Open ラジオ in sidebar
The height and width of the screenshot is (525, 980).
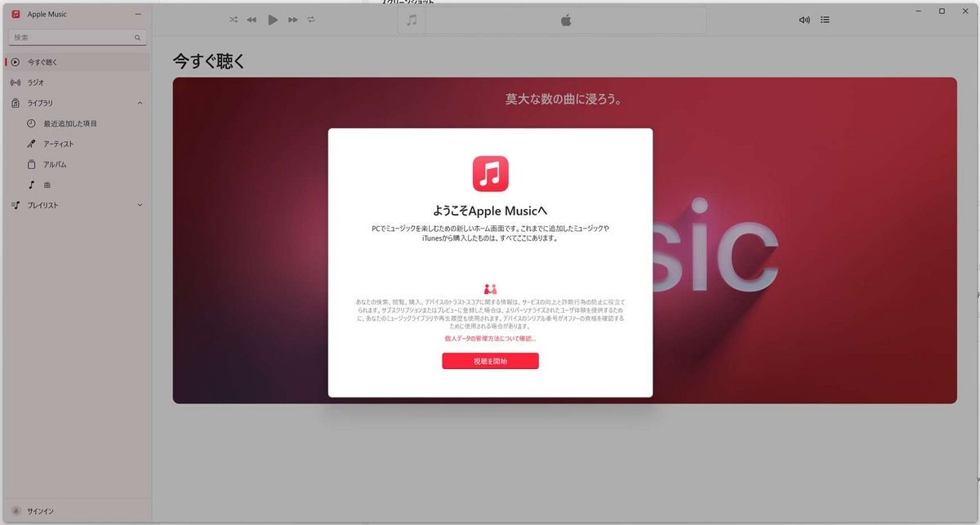(78, 82)
